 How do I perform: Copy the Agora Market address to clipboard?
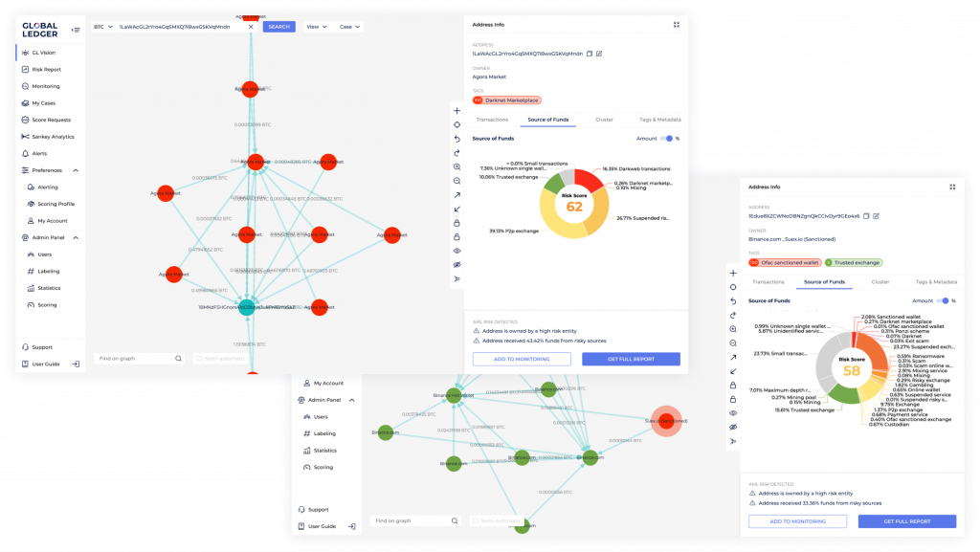coord(590,54)
